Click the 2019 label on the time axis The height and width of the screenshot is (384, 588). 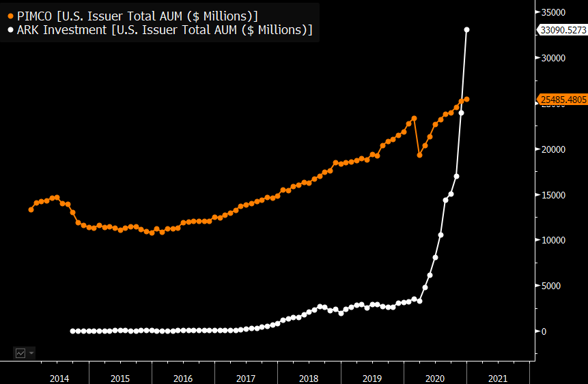371,377
